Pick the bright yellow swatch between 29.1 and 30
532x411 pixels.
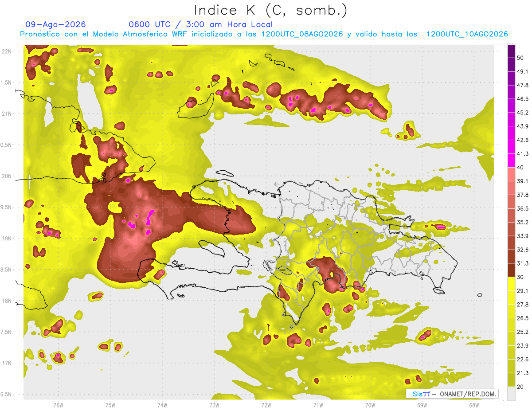pos(511,284)
